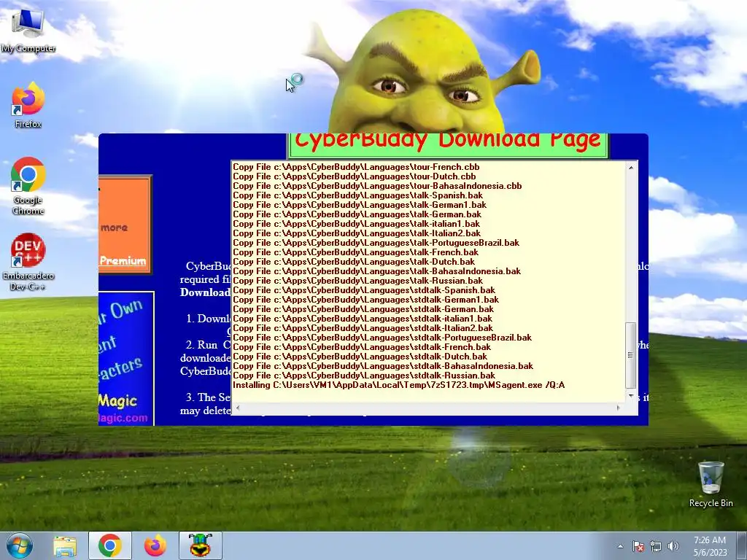The width and height of the screenshot is (747, 560).
Task: Select the log line 'stdtalk-German1.bak'
Action: pos(366,300)
